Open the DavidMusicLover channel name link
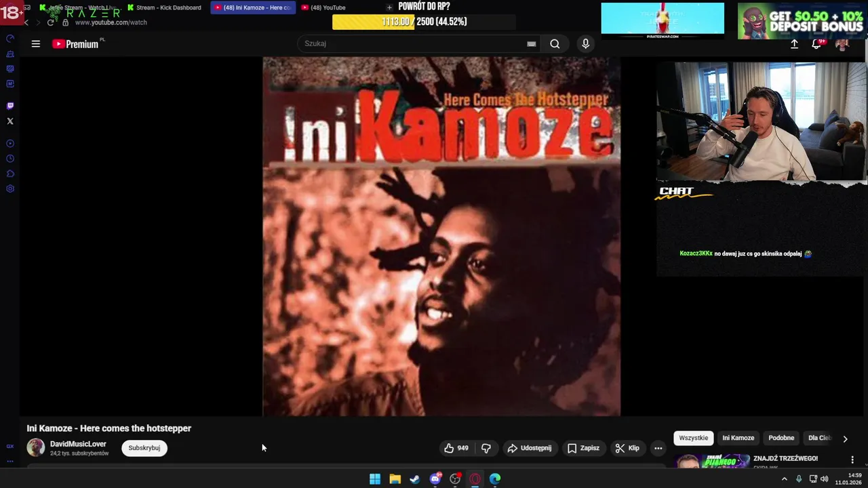Image resolution: width=868 pixels, height=488 pixels. pyautogui.click(x=78, y=444)
